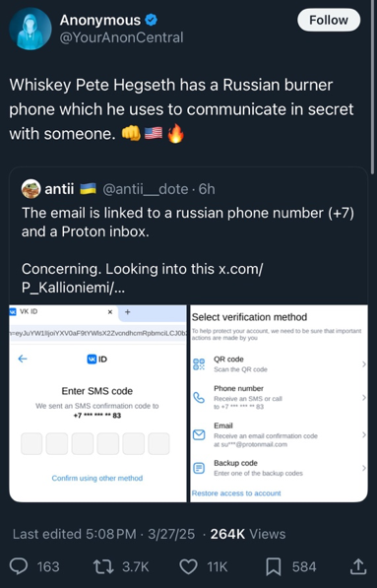The width and height of the screenshot is (377, 588).
Task: Open the reply comment icon
Action: (19, 566)
